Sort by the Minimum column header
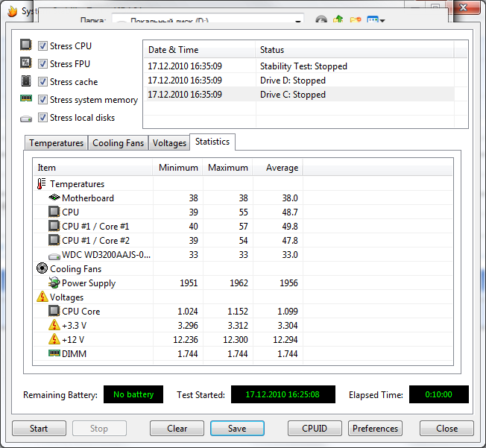Image resolution: width=486 pixels, height=448 pixels. (x=177, y=168)
